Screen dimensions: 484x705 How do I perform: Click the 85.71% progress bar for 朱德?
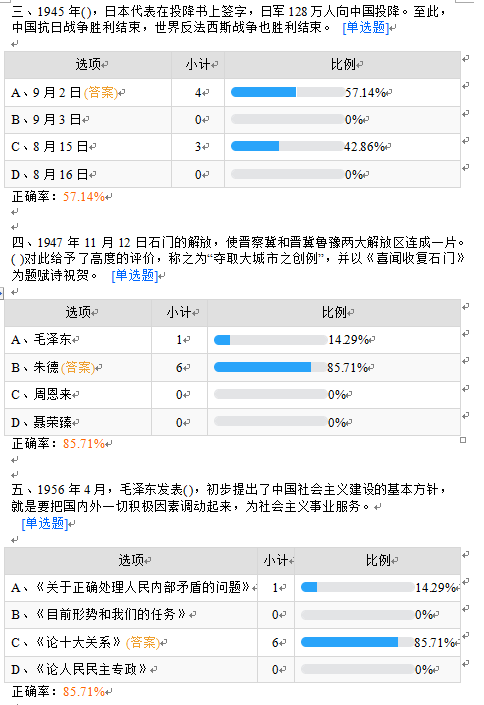tap(270, 367)
